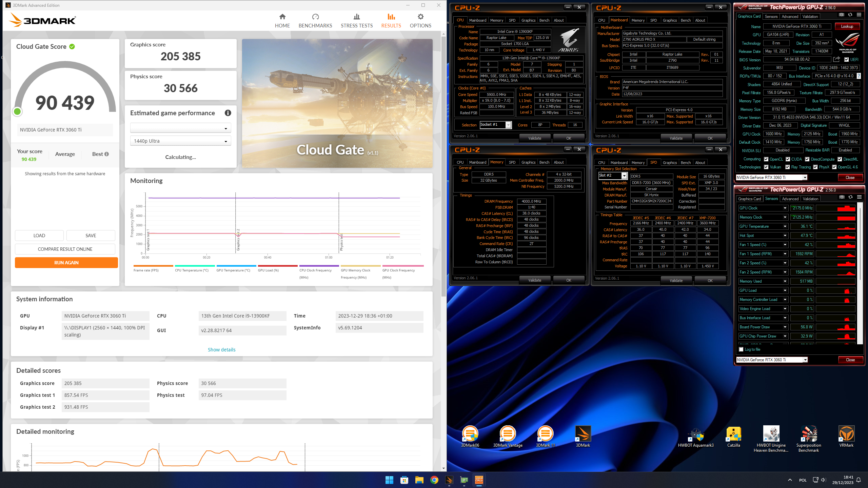Click the LOAD result button
The width and height of the screenshot is (868, 488).
tap(39, 236)
